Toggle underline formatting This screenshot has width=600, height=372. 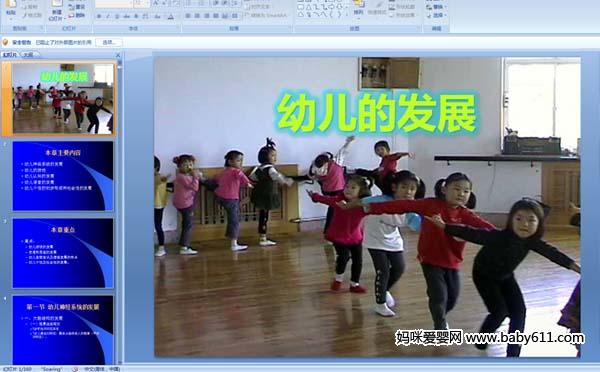click(x=117, y=16)
